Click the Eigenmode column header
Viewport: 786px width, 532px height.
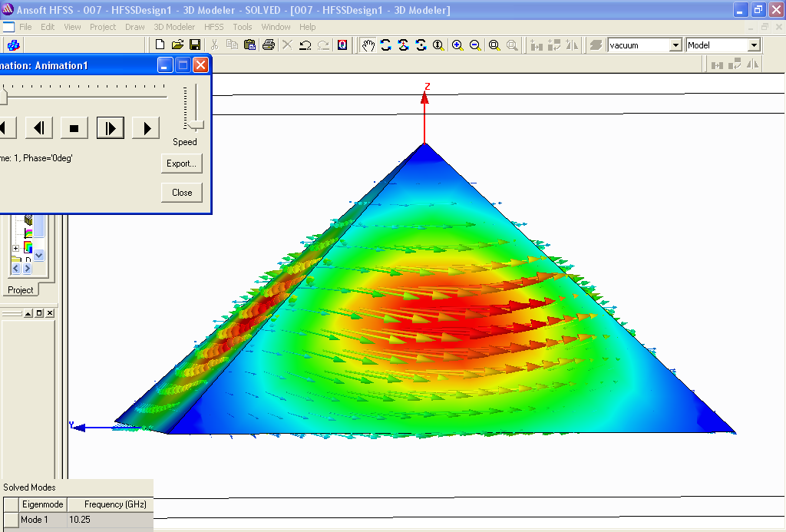pos(43,504)
